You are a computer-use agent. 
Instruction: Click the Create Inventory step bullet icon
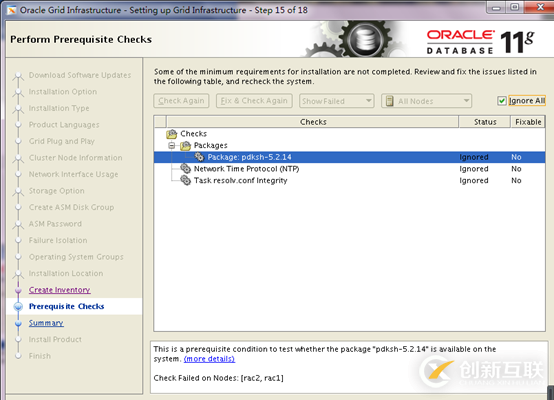18,290
